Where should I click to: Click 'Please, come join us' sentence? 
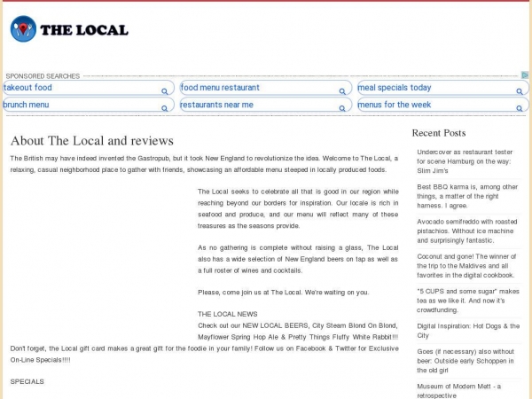click(x=284, y=293)
